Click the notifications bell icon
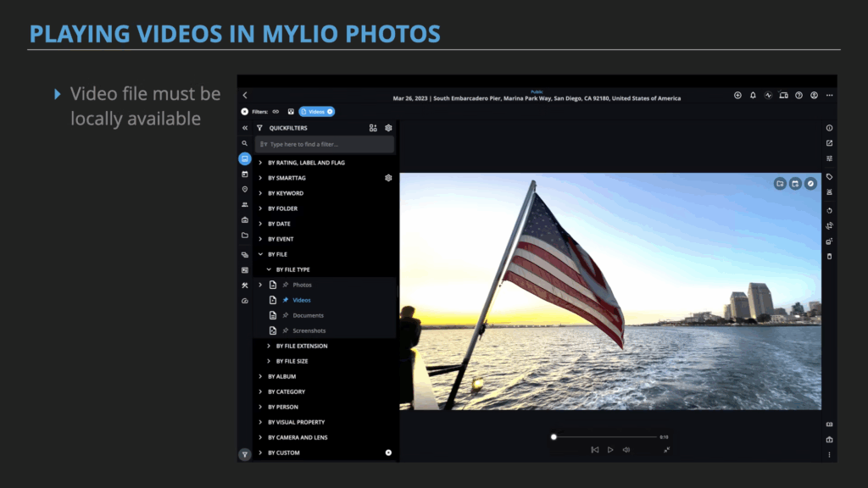This screenshot has width=868, height=488. point(753,96)
